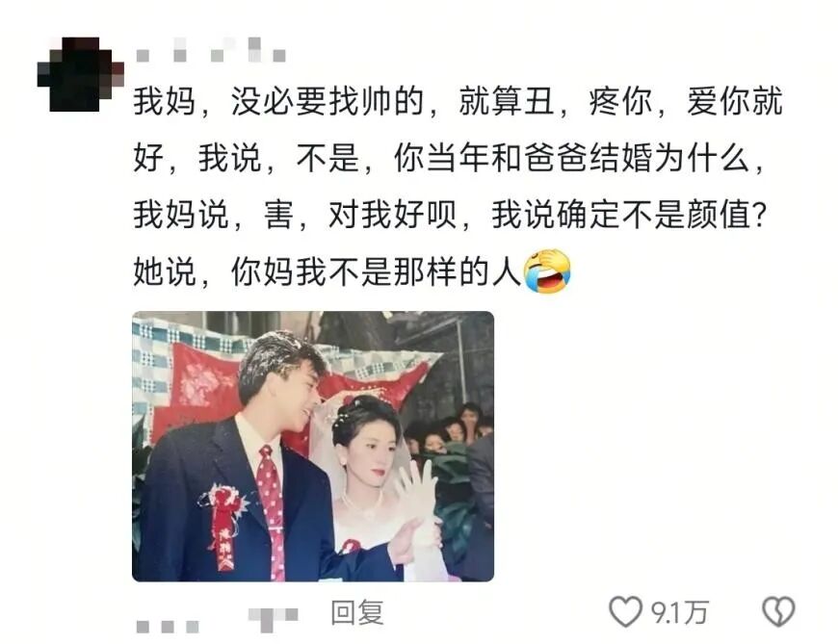Click the red corsage ribbon on suit

[x=224, y=526]
